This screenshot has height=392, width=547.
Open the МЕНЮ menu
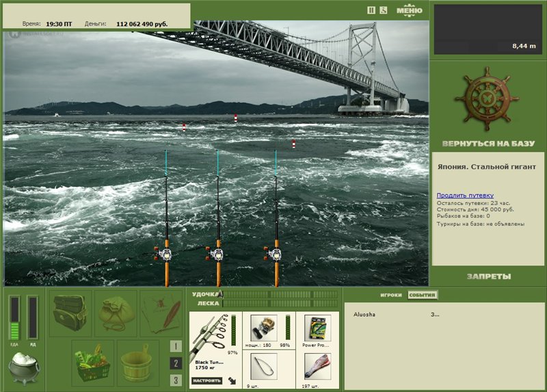[x=409, y=10]
